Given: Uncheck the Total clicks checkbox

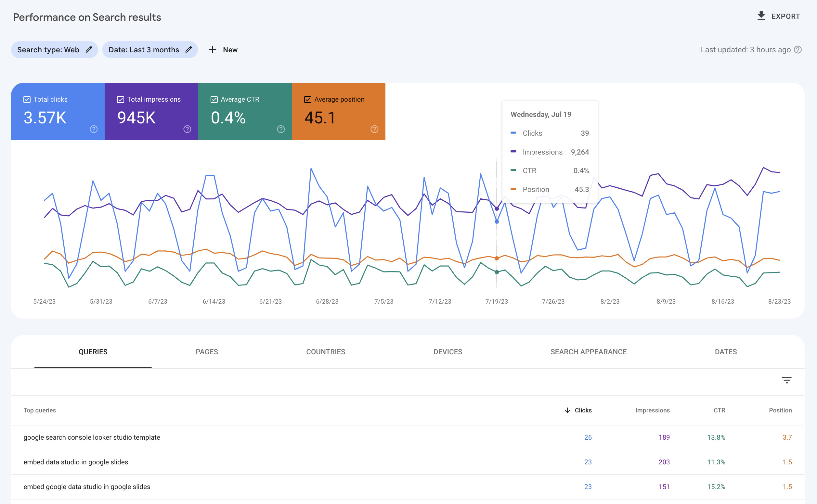Looking at the screenshot, I should click(27, 99).
